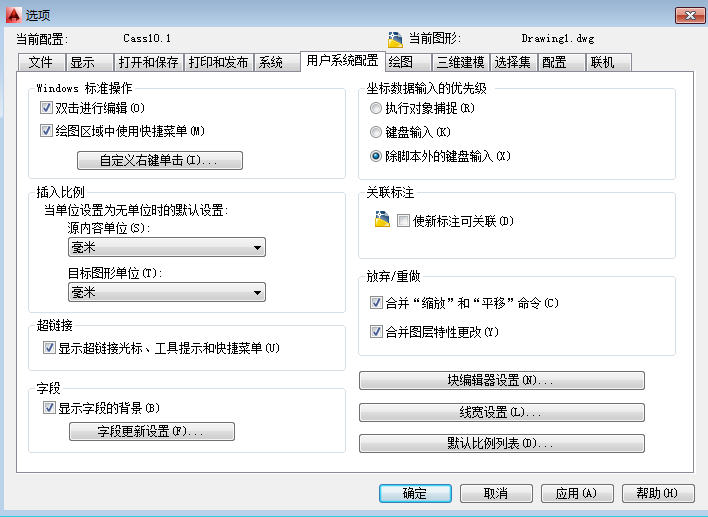708x517 pixels.
Task: Open the 源内容单位 dropdown
Action: (167, 248)
